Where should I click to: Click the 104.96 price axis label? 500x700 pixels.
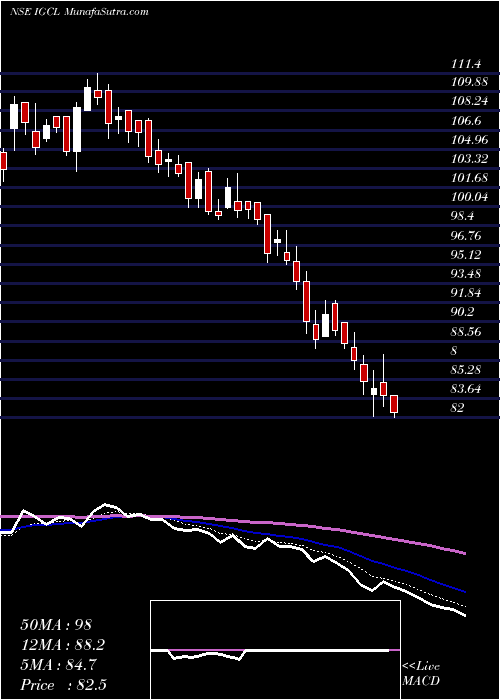point(470,140)
